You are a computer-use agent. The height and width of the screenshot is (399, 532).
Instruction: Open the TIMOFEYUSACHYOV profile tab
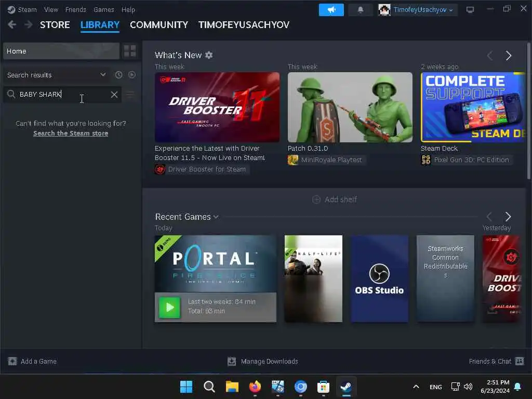point(244,25)
